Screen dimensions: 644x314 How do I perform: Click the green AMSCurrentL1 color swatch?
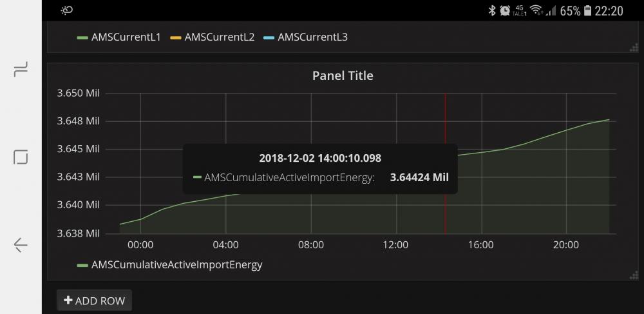tap(82, 37)
